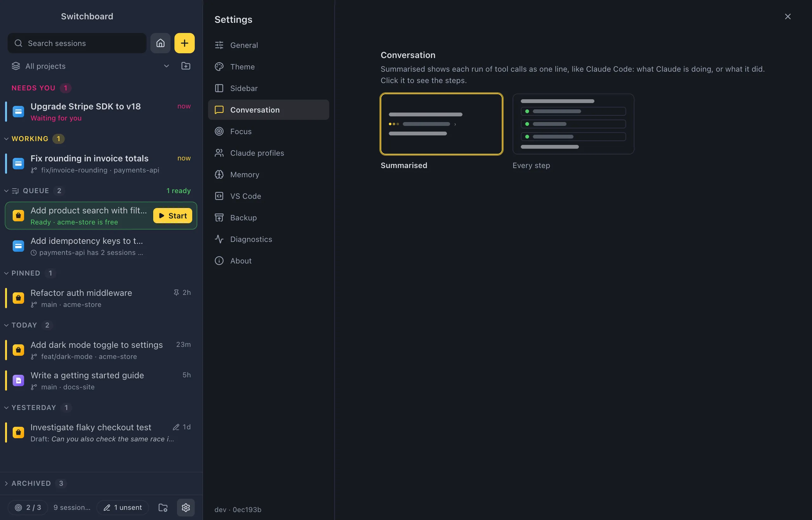Go to VS Code settings
This screenshot has height=520, width=812.
269,196
